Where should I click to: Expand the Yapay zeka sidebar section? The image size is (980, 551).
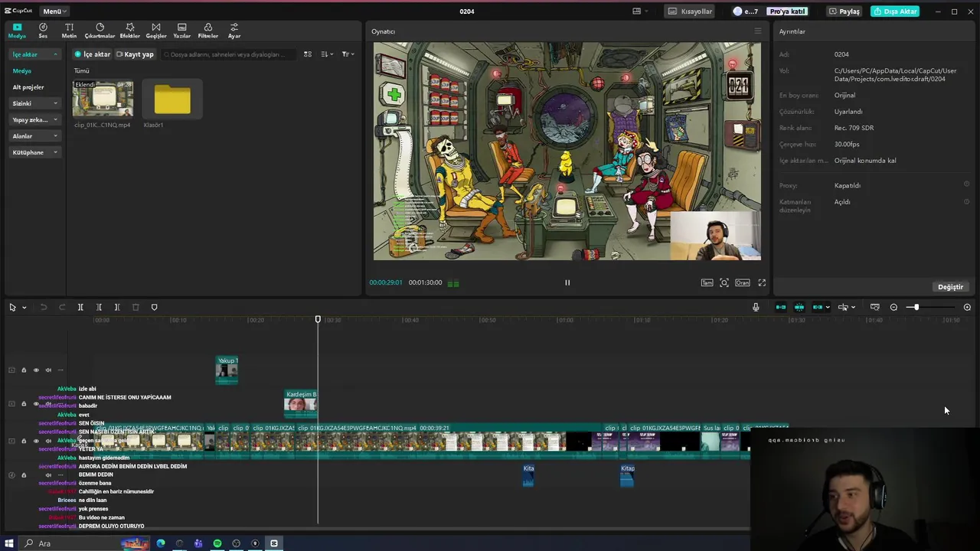coord(36,119)
